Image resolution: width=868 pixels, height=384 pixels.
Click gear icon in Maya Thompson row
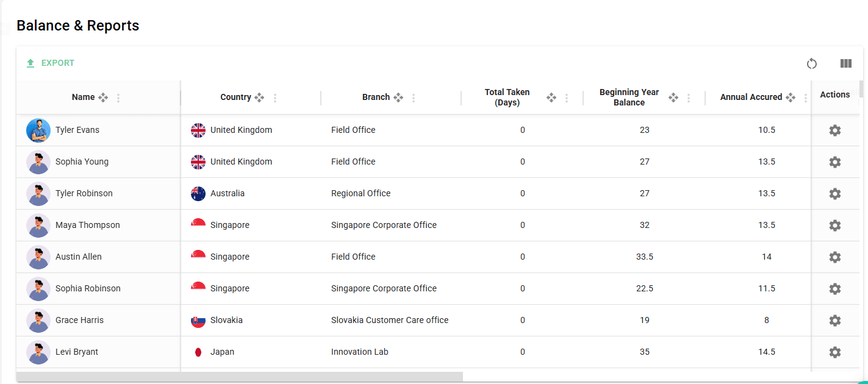pyautogui.click(x=834, y=226)
